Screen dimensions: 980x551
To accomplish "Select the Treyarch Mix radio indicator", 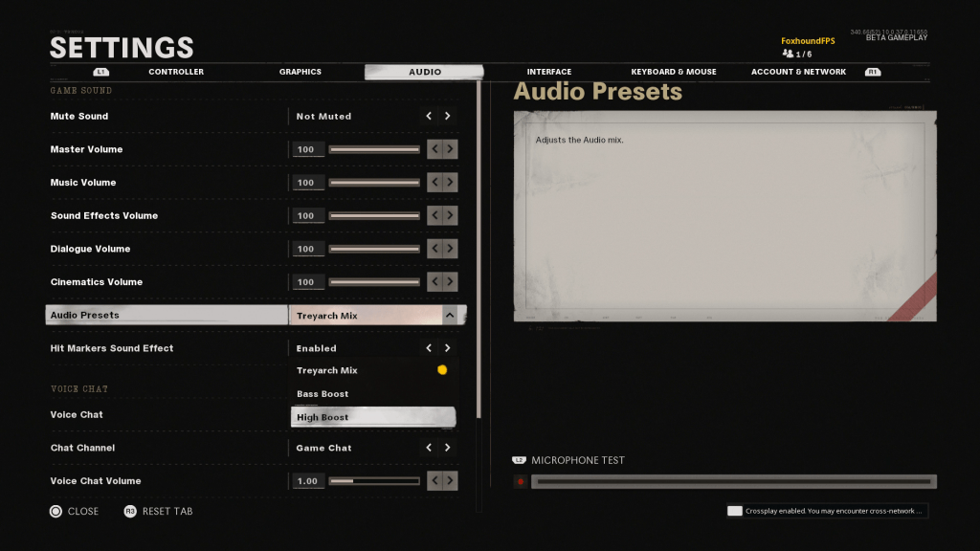I will (442, 370).
